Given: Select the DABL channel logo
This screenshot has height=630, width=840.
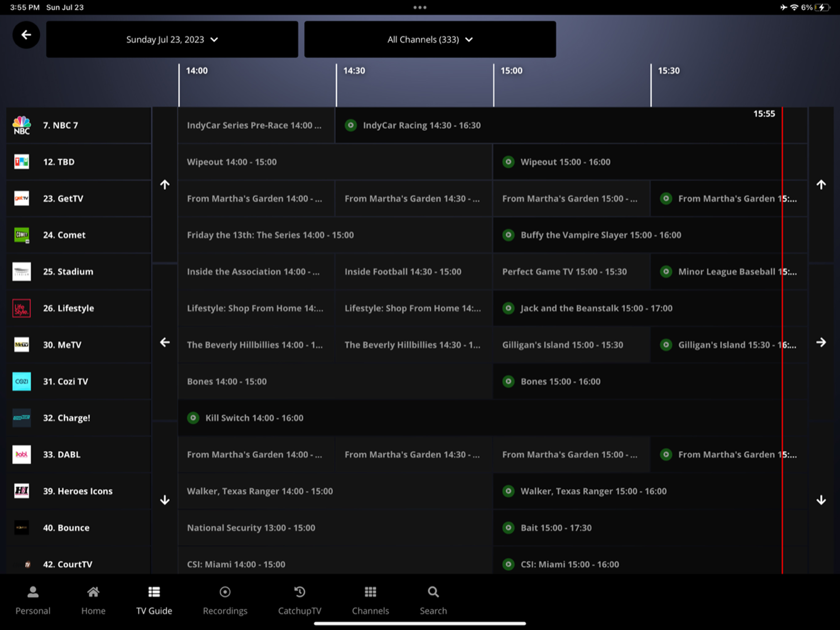Looking at the screenshot, I should (22, 454).
